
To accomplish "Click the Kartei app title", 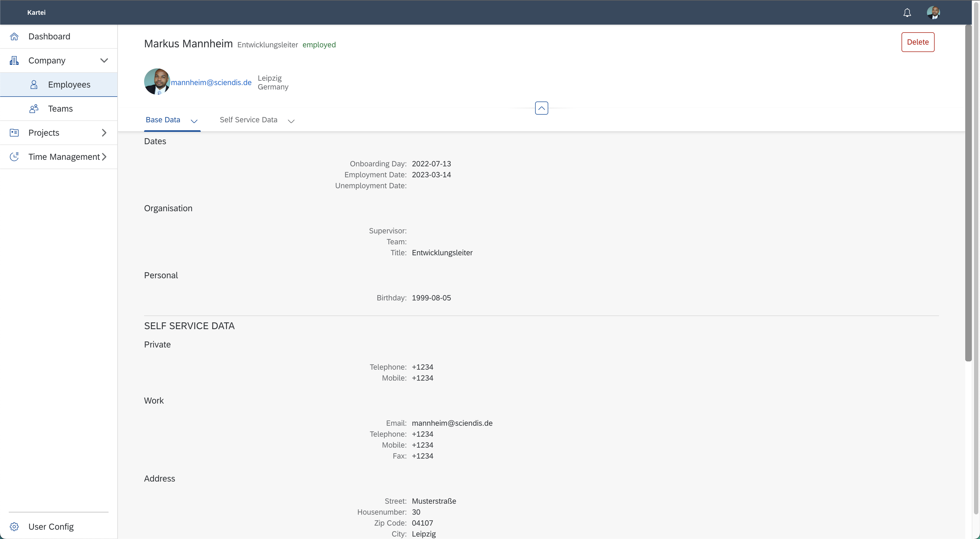I will click(37, 13).
